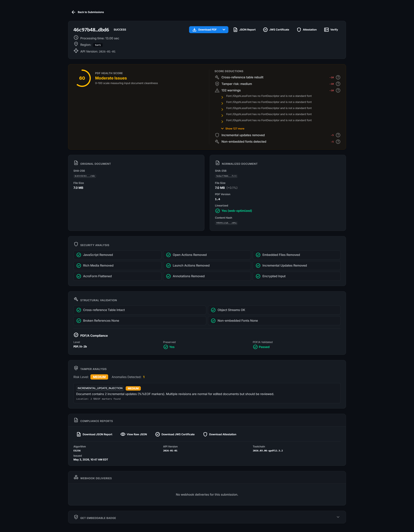
Task: Click the Get Embeddable Badge shield icon
Action: [76, 517]
